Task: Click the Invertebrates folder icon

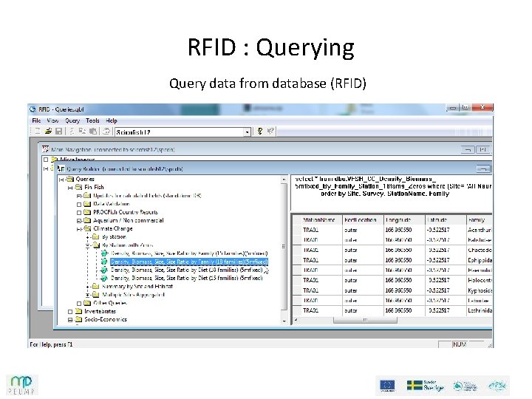Action: point(79,311)
